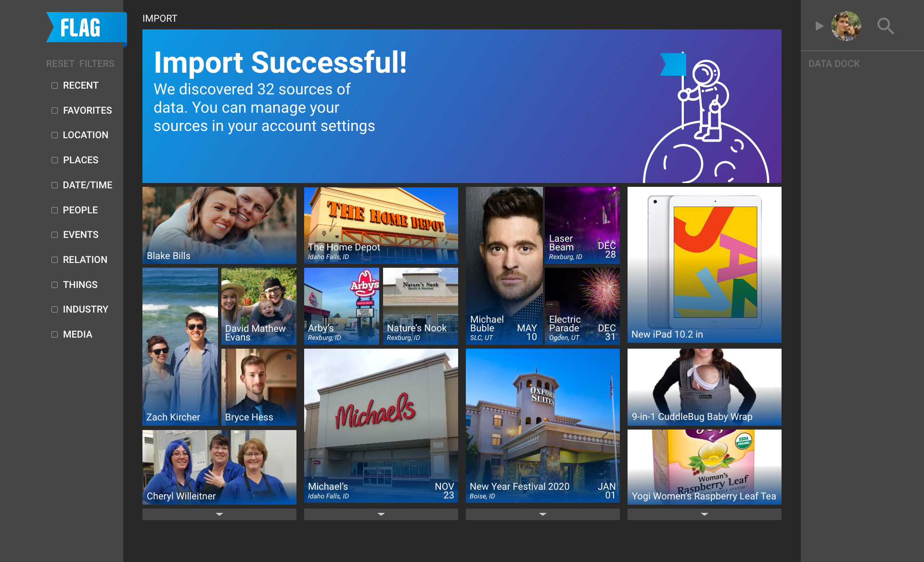Select the DATA DOCK panel label
This screenshot has width=924, height=562.
[834, 64]
